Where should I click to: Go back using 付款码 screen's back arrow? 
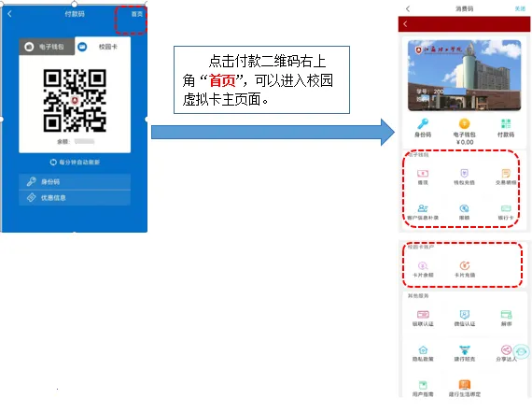pos(9,14)
